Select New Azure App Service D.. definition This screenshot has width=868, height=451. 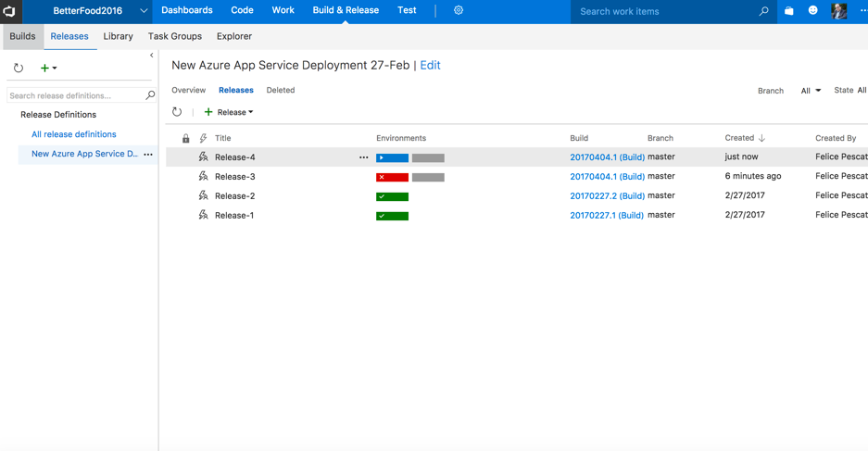pos(84,154)
